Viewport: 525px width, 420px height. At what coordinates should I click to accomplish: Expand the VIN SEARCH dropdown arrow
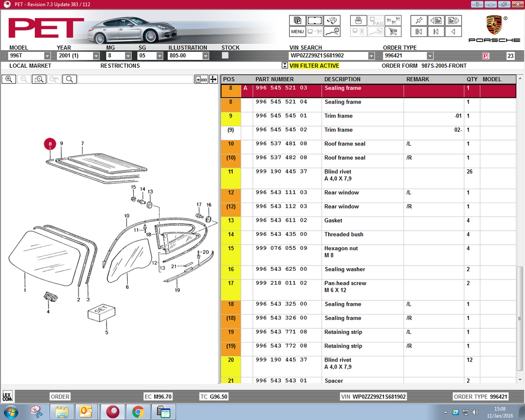point(371,55)
